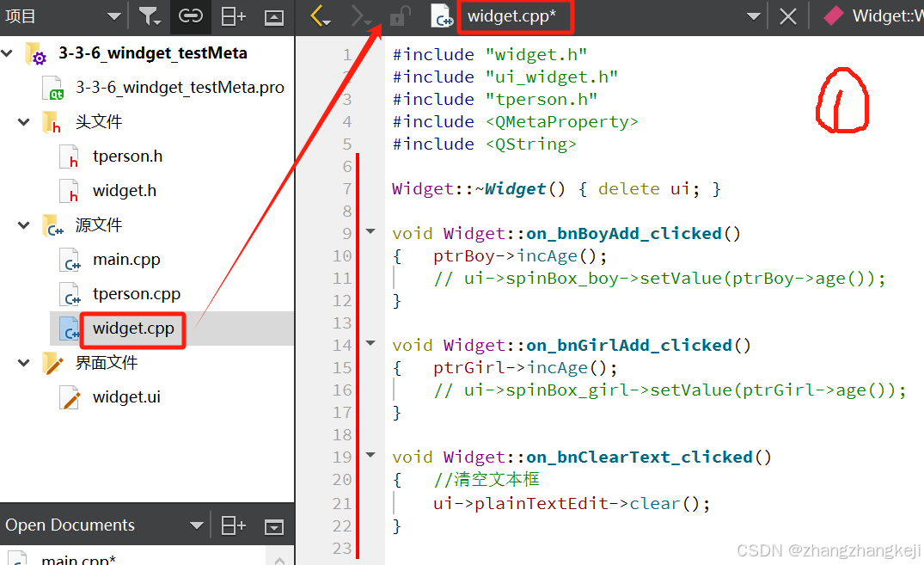924x565 pixels.
Task: Open widget.ui in the tree
Action: pyautogui.click(x=126, y=397)
